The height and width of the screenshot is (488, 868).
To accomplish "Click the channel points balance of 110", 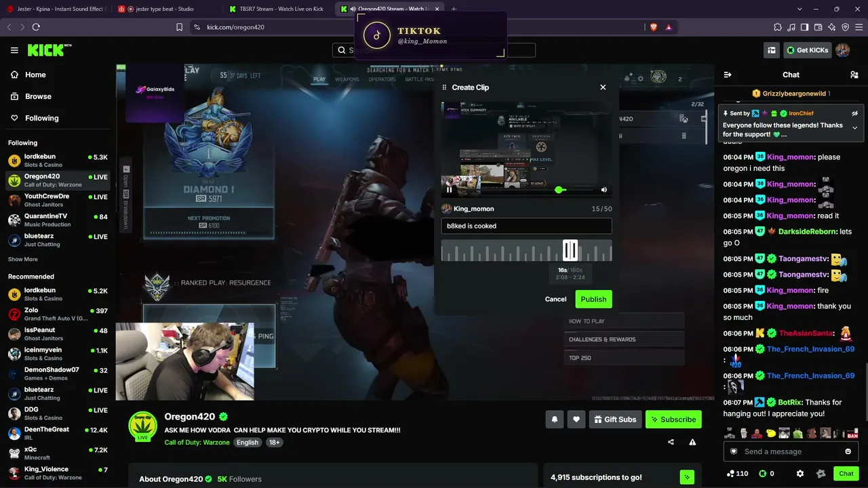I will [737, 474].
